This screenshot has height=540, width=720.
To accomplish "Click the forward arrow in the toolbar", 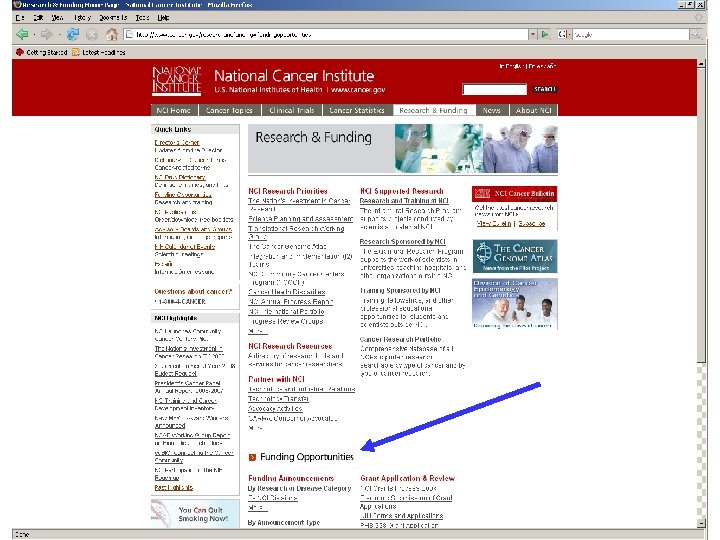I will pyautogui.click(x=46, y=34).
